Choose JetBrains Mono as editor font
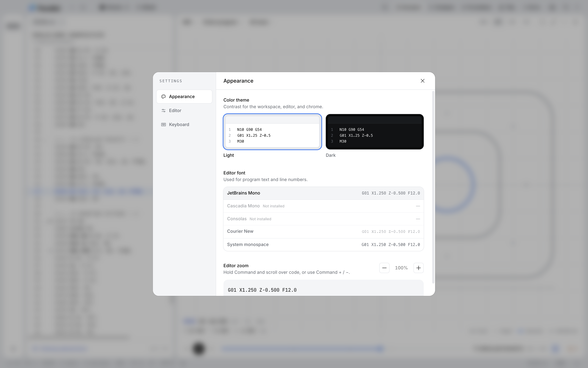 coord(323,193)
